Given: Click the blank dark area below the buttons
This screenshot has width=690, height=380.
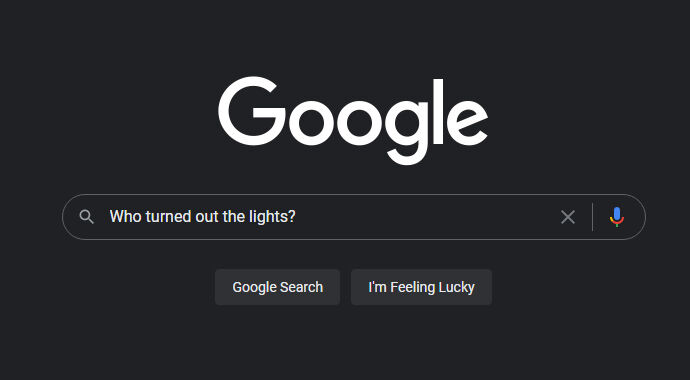Looking at the screenshot, I should click(x=345, y=345).
